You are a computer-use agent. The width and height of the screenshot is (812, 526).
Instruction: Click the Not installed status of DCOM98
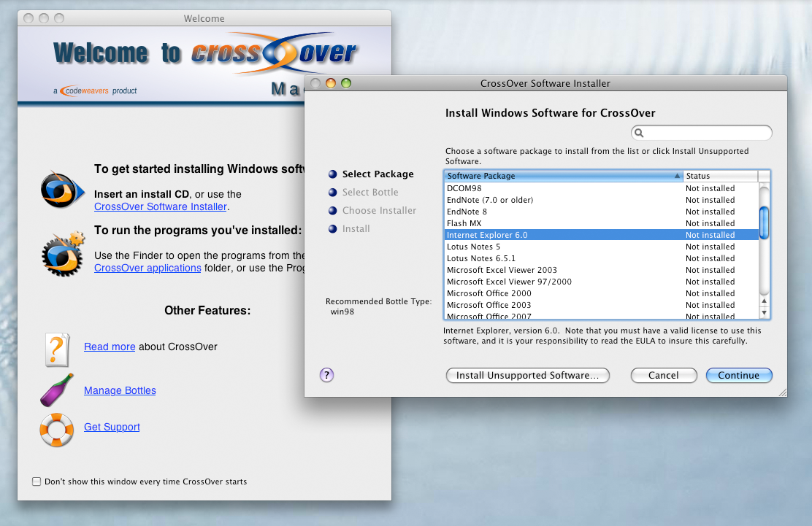click(710, 188)
